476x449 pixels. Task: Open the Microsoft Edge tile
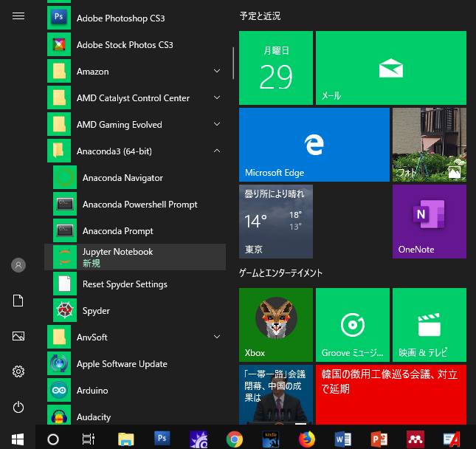click(314, 145)
